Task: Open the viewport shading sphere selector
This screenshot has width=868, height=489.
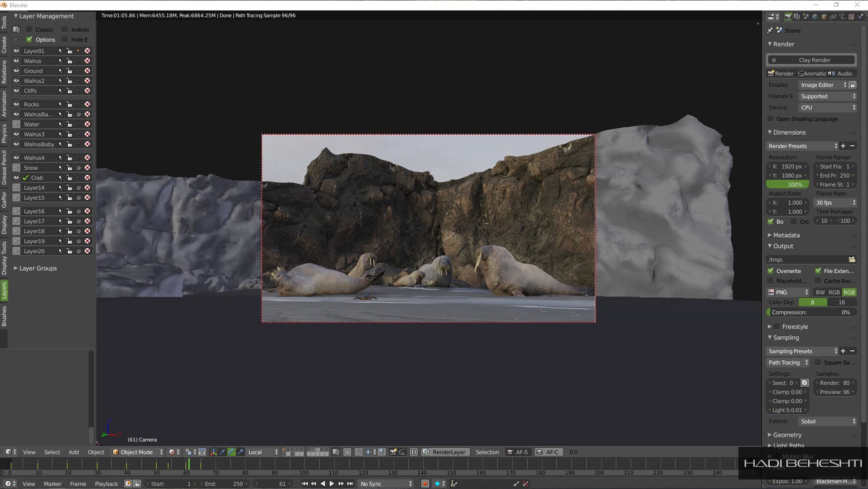Action: (174, 452)
